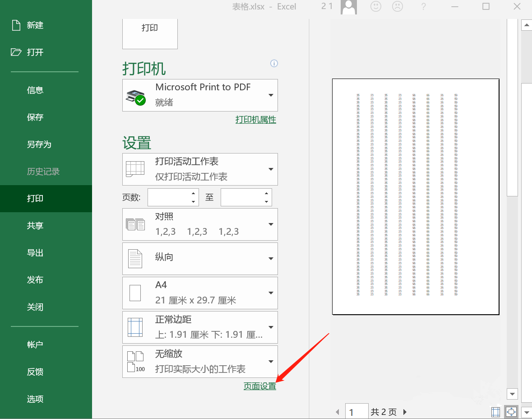This screenshot has width=532, height=419.
Task: Open the 打印机属性 link
Action: click(x=256, y=120)
